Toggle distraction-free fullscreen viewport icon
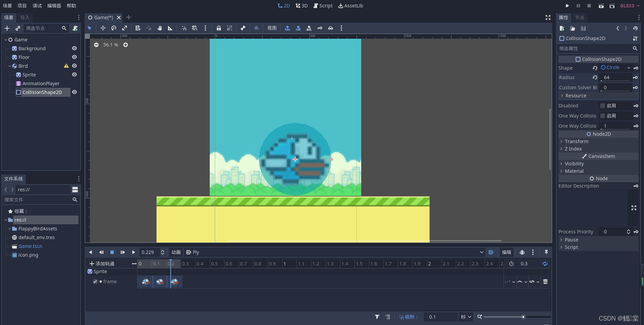The width and height of the screenshot is (644, 325). [548, 18]
